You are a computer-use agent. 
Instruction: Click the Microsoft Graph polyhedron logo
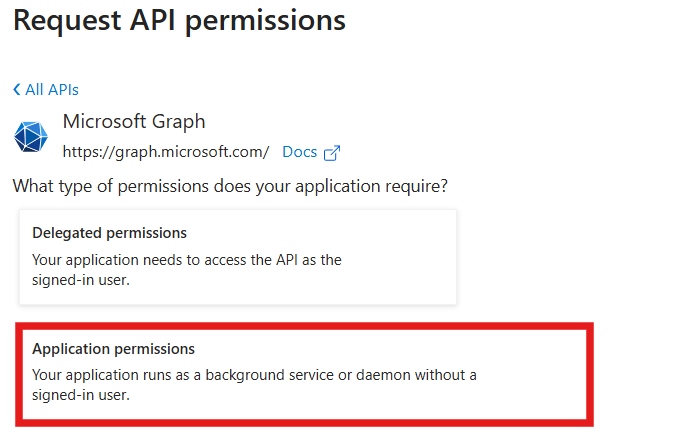(31, 136)
